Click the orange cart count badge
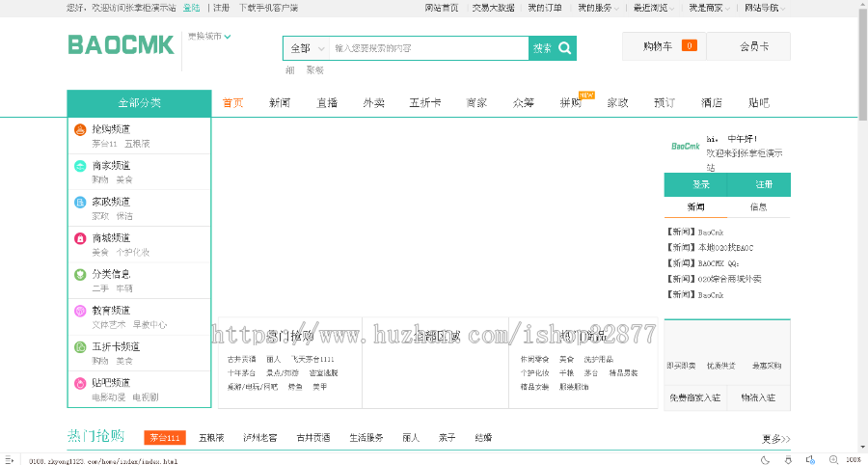 pos(690,46)
